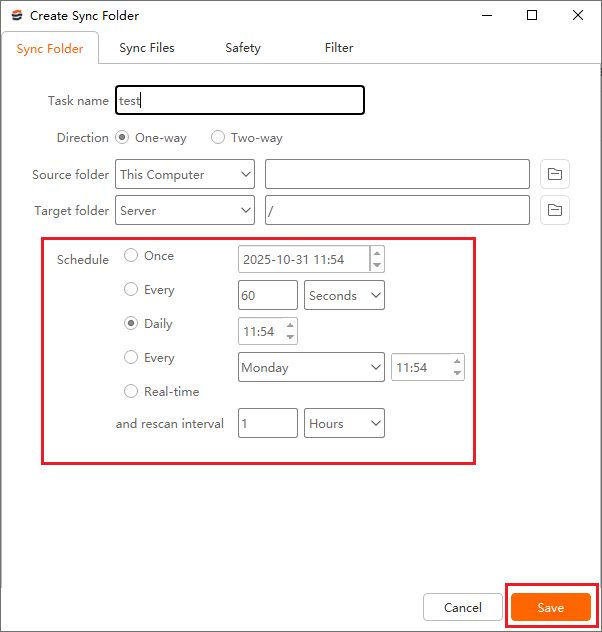Viewport: 602px width, 632px height.
Task: Maximize the Create Sync Folder window
Action: coord(532,15)
